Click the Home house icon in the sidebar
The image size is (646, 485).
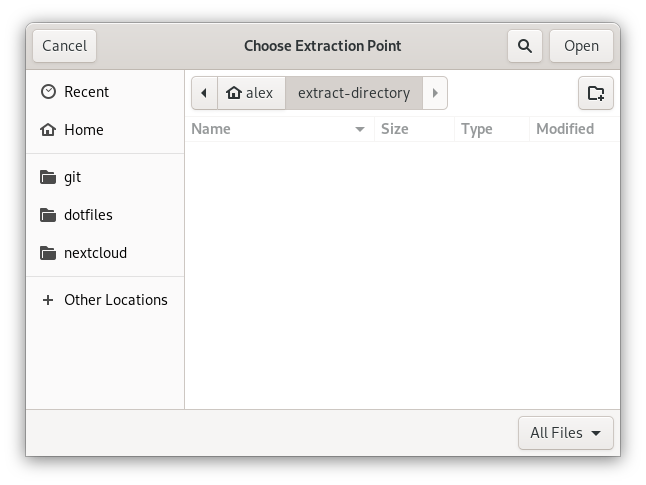[48, 130]
